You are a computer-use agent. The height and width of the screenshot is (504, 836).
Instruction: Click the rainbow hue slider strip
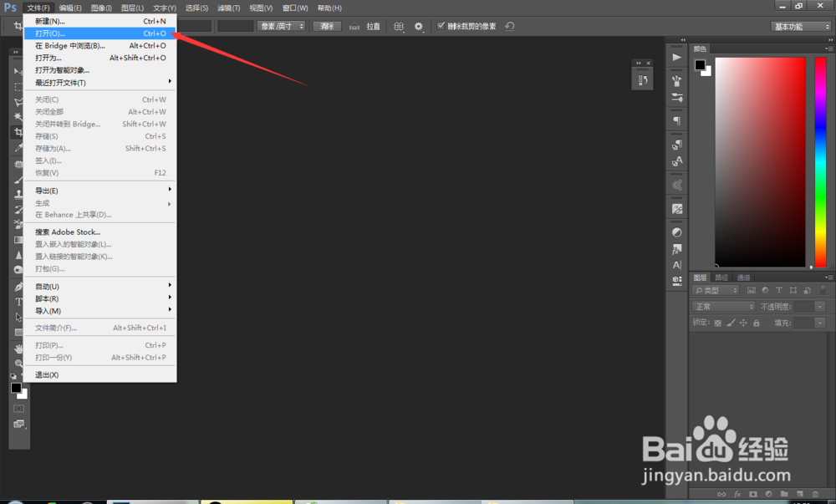point(820,161)
